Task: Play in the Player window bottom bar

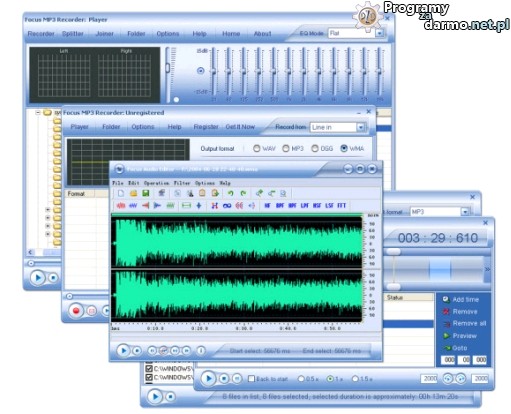Action: pos(38,277)
